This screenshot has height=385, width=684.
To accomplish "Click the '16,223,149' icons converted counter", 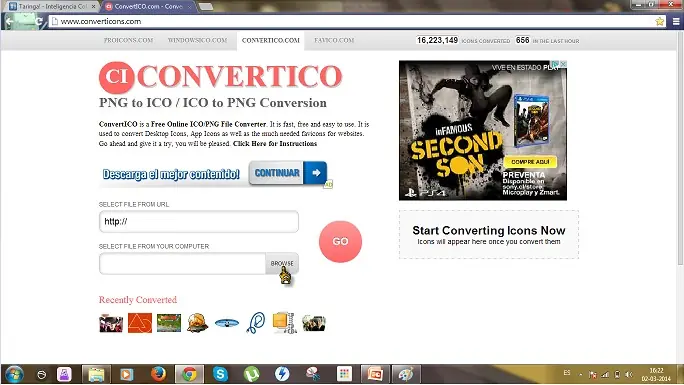I will click(x=437, y=40).
